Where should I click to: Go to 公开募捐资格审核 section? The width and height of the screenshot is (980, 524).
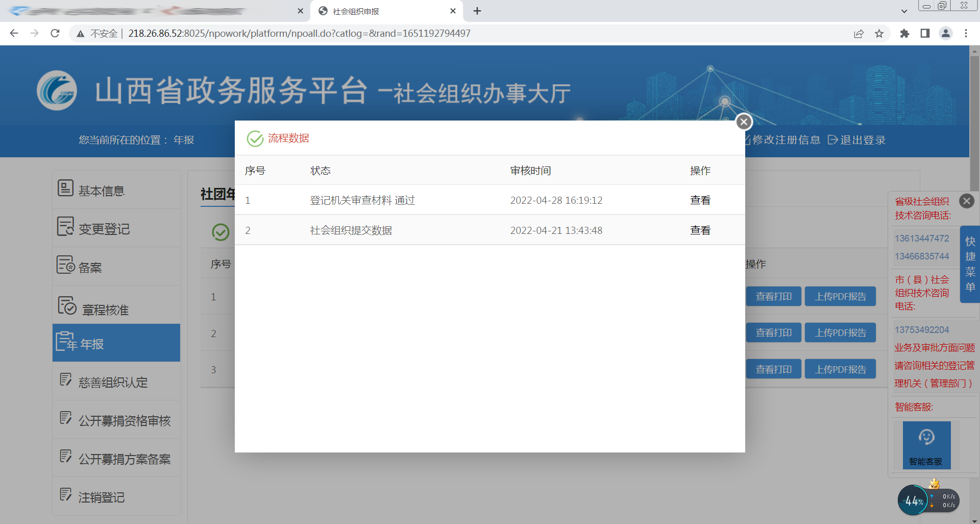[x=124, y=420]
